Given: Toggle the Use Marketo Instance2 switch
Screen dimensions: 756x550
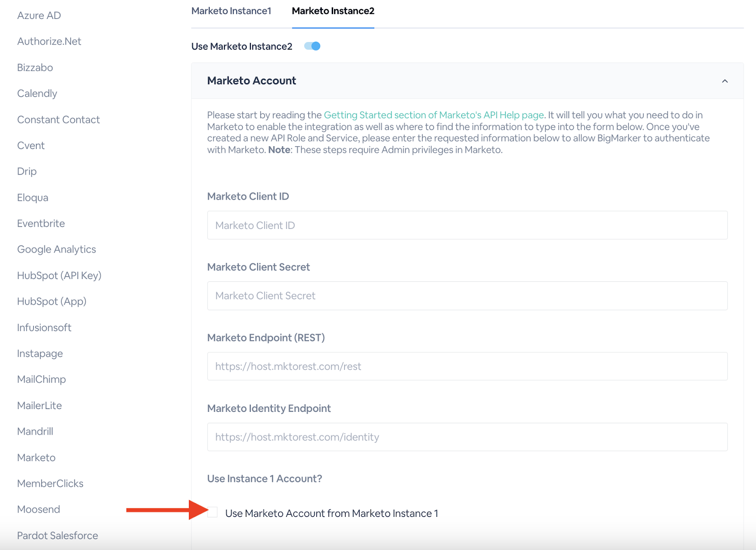Looking at the screenshot, I should point(312,46).
